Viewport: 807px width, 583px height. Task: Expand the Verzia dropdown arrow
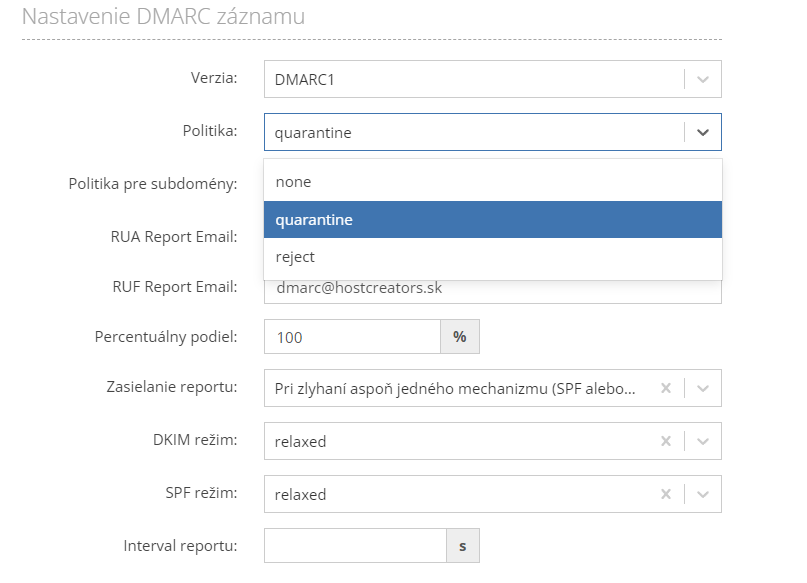[703, 79]
